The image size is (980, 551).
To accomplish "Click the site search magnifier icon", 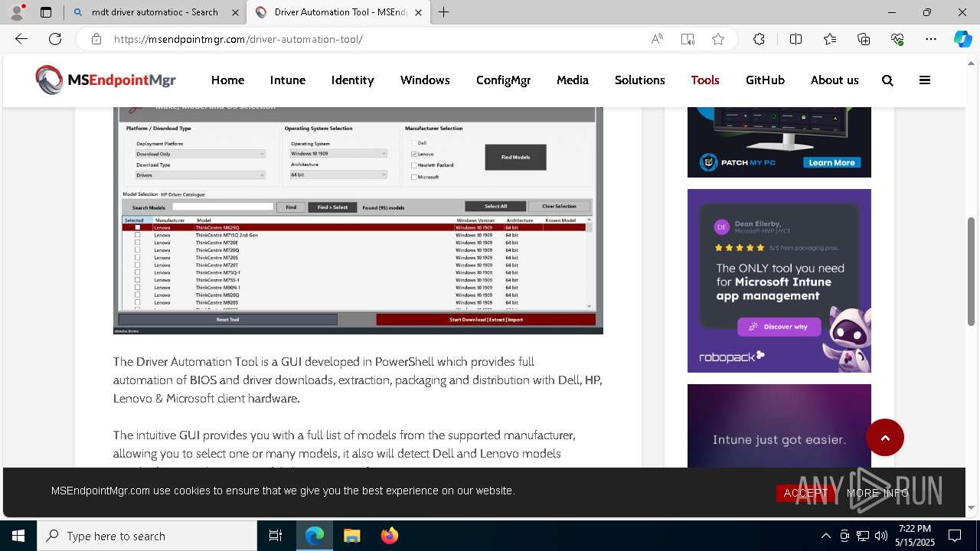I will pyautogui.click(x=887, y=80).
